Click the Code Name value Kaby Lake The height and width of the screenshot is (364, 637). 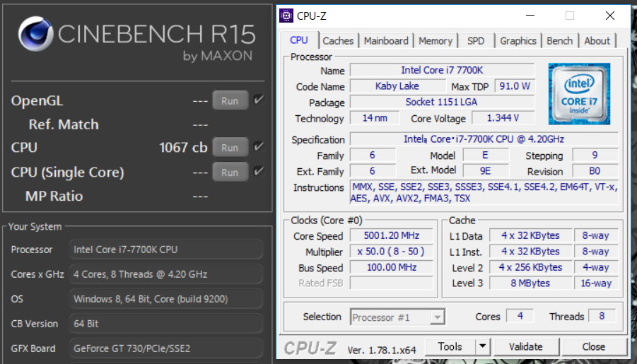coord(397,86)
